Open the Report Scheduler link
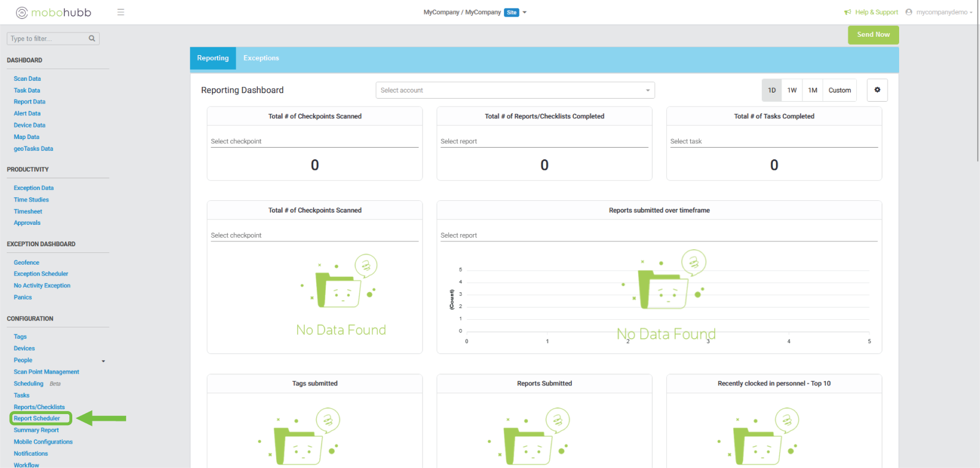 click(37, 418)
